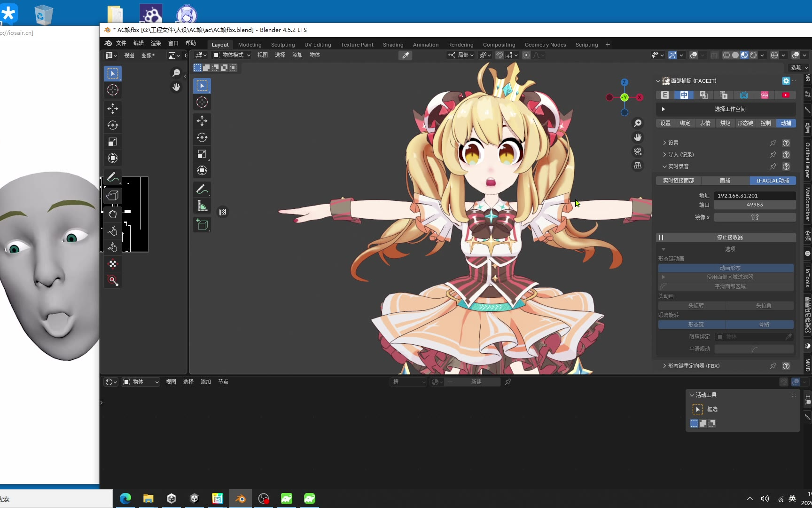Open Microsoft Edge from the taskbar

point(125,499)
